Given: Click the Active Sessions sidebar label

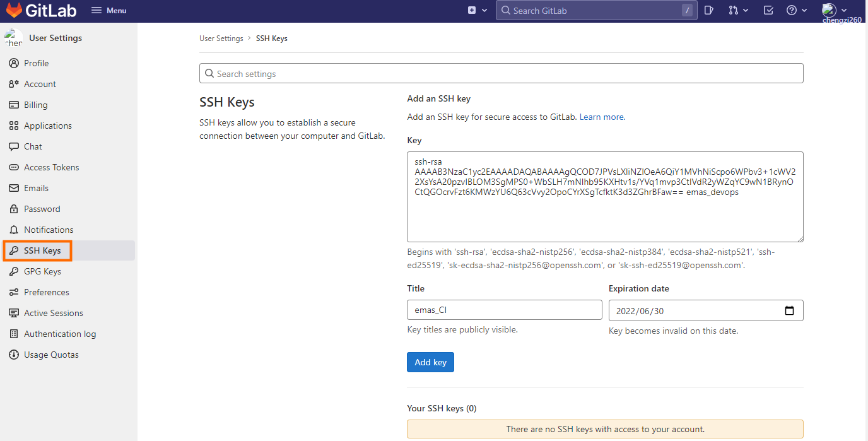Looking at the screenshot, I should (x=54, y=313).
